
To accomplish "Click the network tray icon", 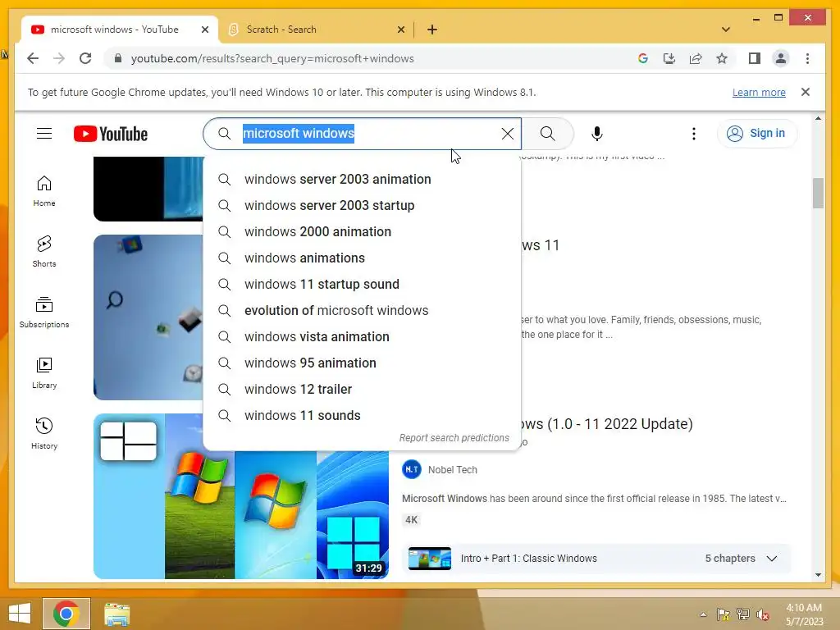I will (x=743, y=614).
